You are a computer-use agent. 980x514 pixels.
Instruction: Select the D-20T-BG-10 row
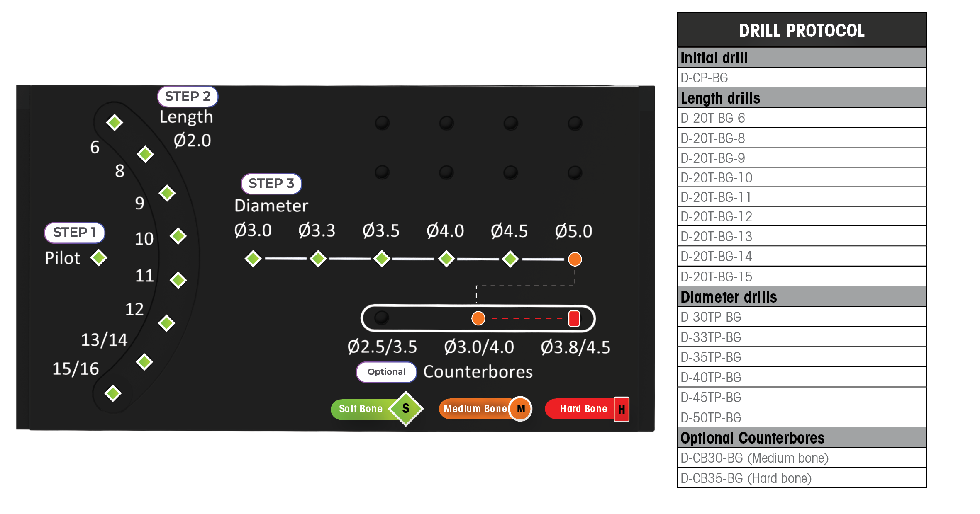(802, 177)
